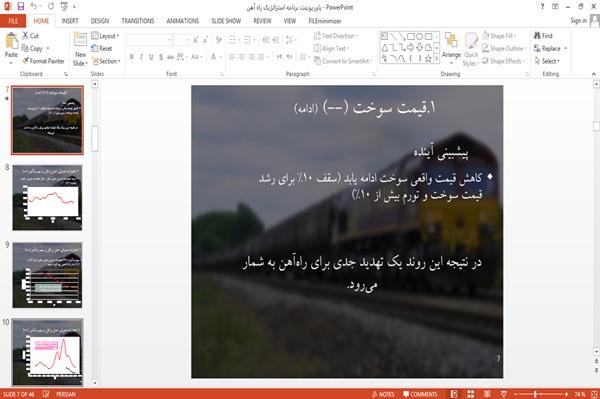Screen dimensions: 600x399
Task: Click the Save icon in quick access toolbar
Action: tap(21, 7)
